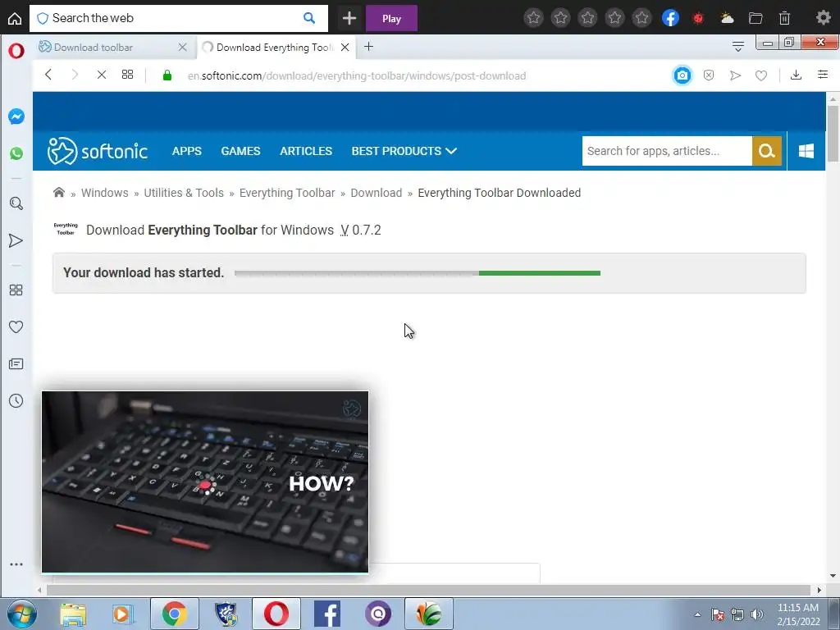The image size is (840, 630).
Task: Open Personal News in sidebar
Action: point(16,364)
